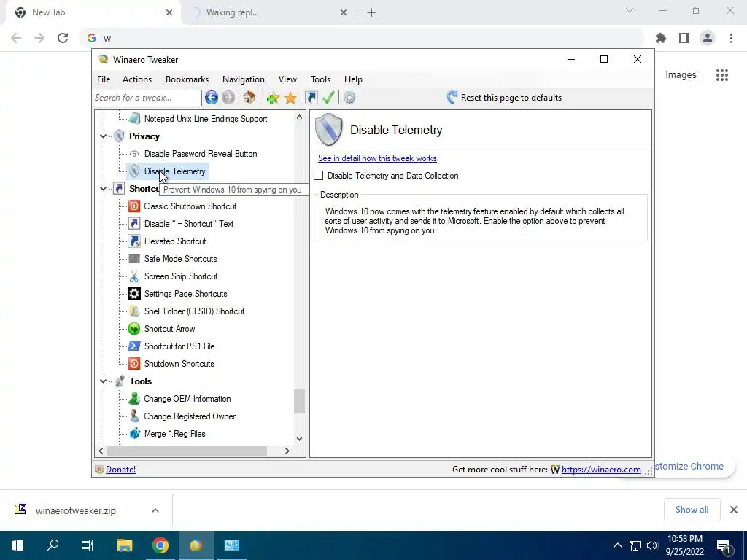Click the blue Back navigation arrow icon
This screenshot has height=560, width=747.
click(x=212, y=98)
